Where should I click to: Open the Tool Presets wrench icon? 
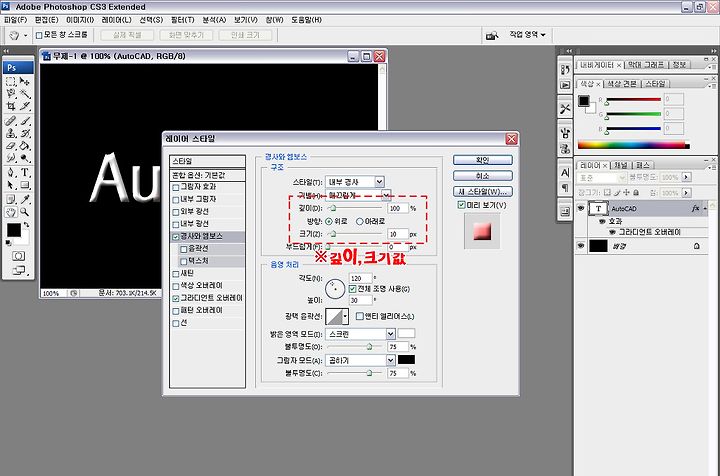[565, 109]
